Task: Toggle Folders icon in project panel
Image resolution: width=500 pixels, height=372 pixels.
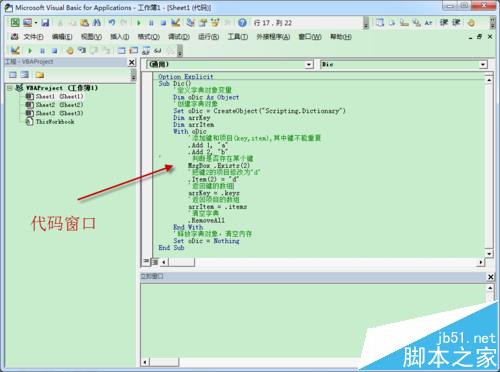Action: tap(40, 75)
